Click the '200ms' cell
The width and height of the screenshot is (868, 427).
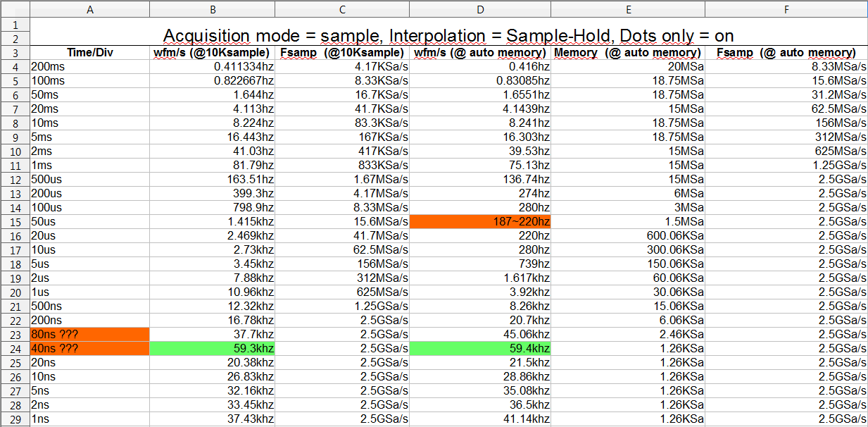(90, 66)
